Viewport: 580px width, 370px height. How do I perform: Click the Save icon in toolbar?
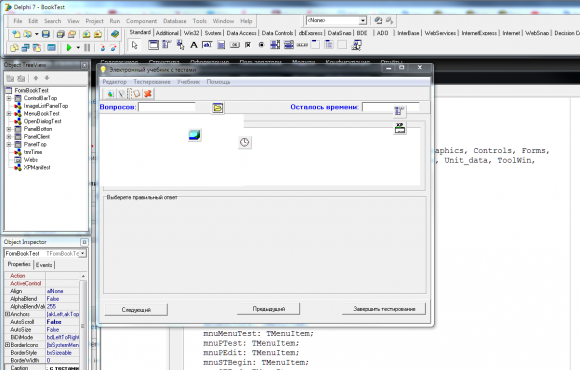[45, 34]
